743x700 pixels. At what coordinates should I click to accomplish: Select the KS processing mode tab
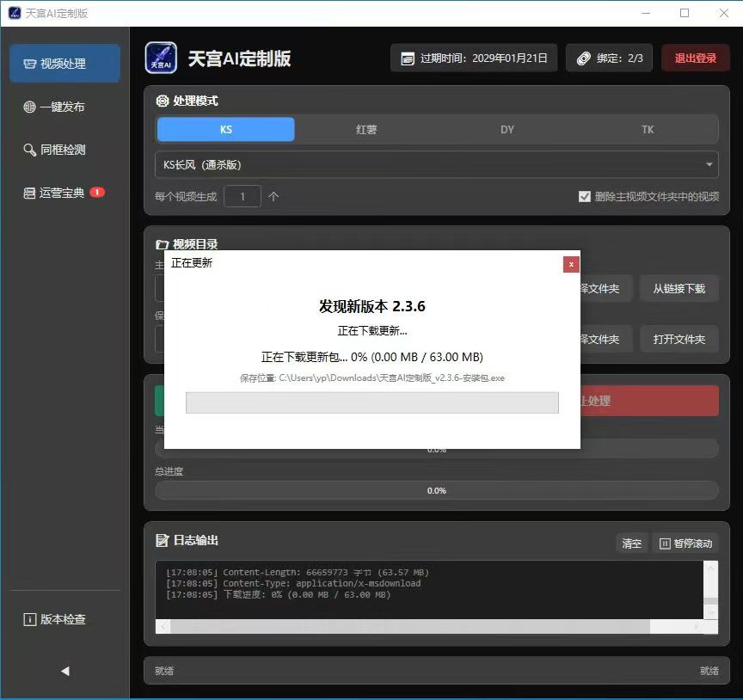tap(225, 129)
